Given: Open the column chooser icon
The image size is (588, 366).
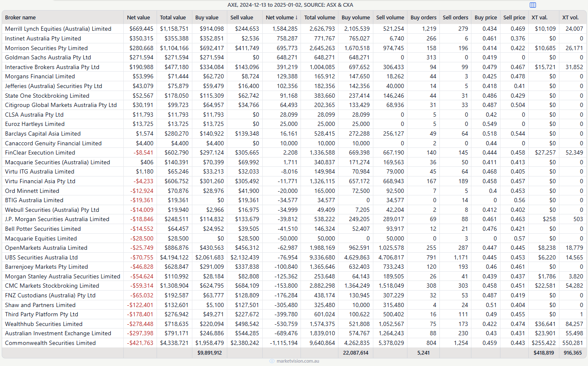Looking at the screenshot, I should coord(533,5).
